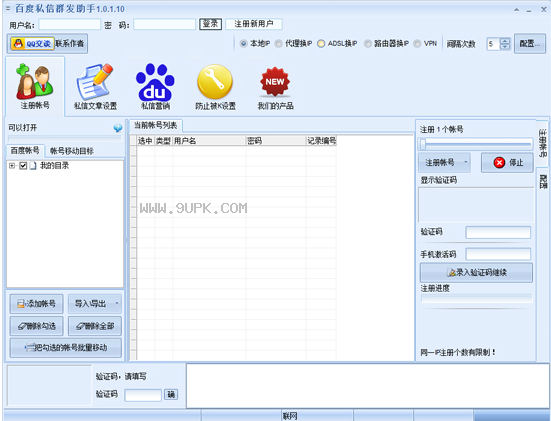Image resolution: width=551 pixels, height=421 pixels.
Task: Click the red X icon on 停止 button
Action: pos(499,162)
